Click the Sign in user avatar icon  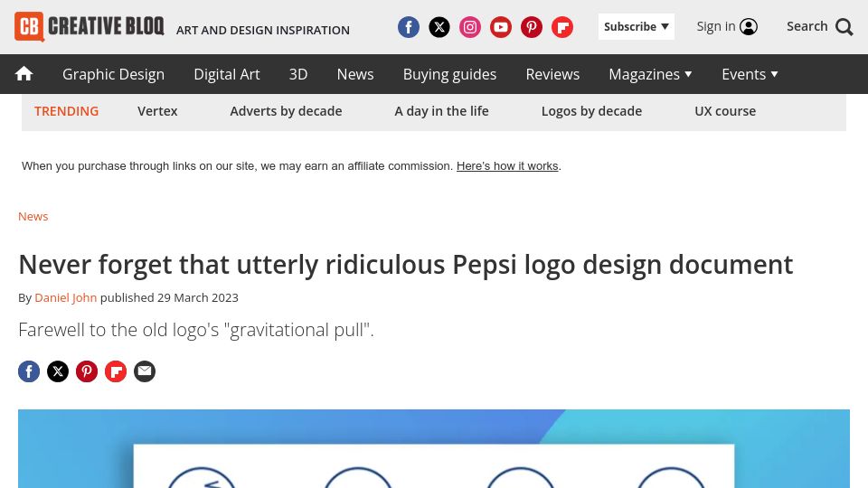pos(749,26)
